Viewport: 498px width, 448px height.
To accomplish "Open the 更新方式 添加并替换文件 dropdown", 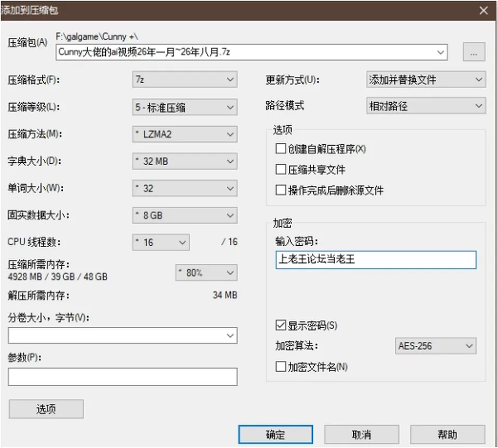I will [x=426, y=79].
